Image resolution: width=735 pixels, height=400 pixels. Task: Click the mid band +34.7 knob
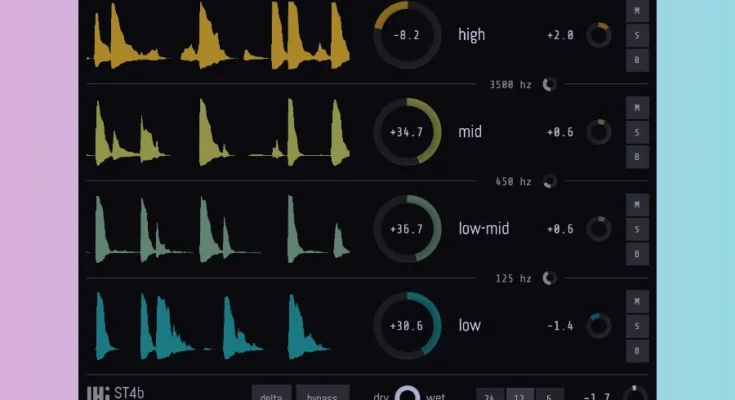click(x=407, y=132)
